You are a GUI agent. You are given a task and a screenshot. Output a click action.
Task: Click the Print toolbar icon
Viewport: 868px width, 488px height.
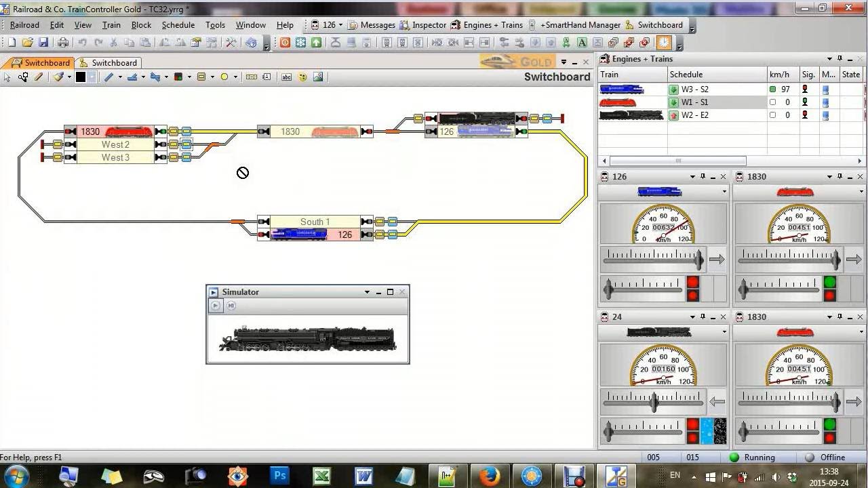pos(63,42)
